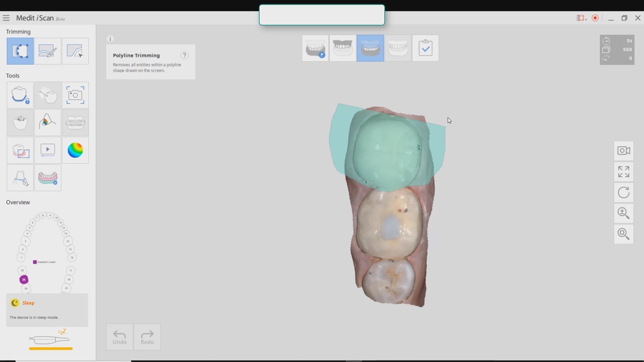
Task: Switch to the mandible scan stage tab
Action: [x=370, y=48]
